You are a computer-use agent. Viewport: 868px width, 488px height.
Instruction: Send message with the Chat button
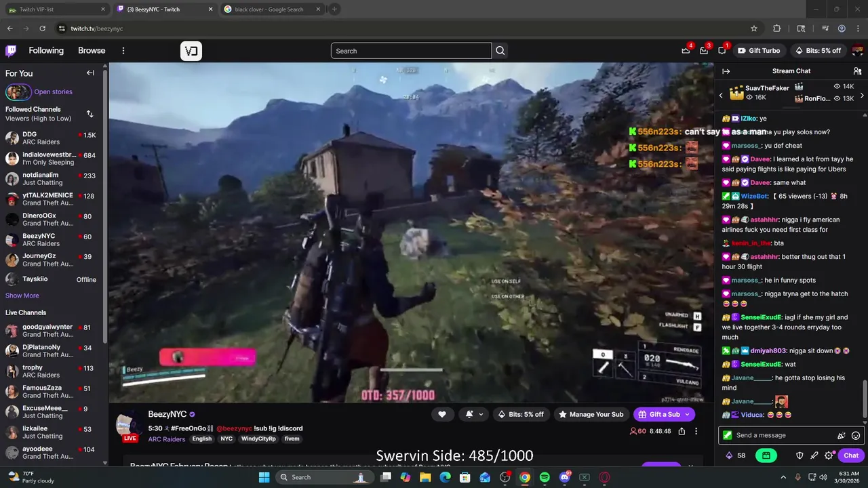pos(851,455)
